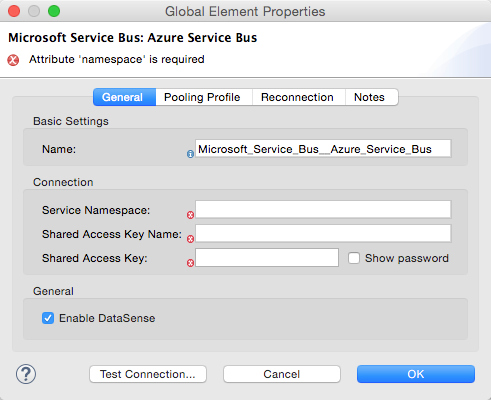491x400 pixels.
Task: Click the 'Service Namespace:' label
Action: click(96, 210)
